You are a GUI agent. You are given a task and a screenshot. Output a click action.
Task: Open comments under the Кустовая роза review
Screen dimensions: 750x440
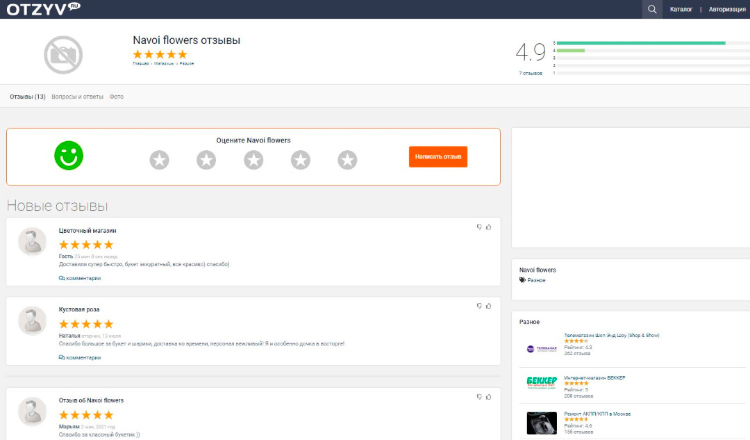[x=80, y=357]
